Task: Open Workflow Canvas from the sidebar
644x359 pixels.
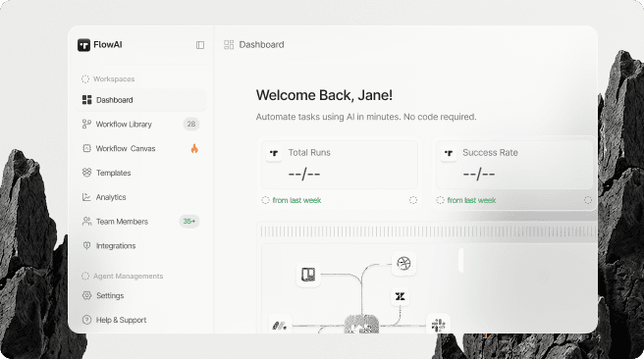Action: tap(141, 148)
